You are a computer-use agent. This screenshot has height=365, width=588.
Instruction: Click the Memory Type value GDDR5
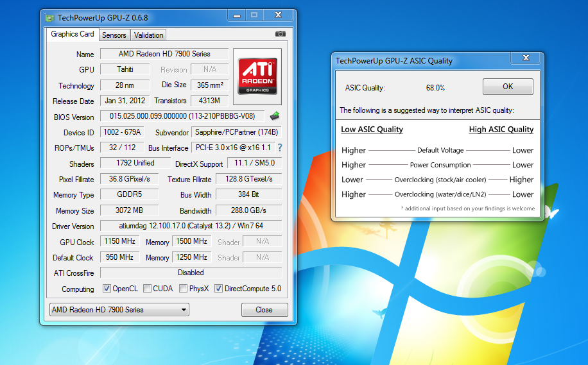click(x=130, y=194)
